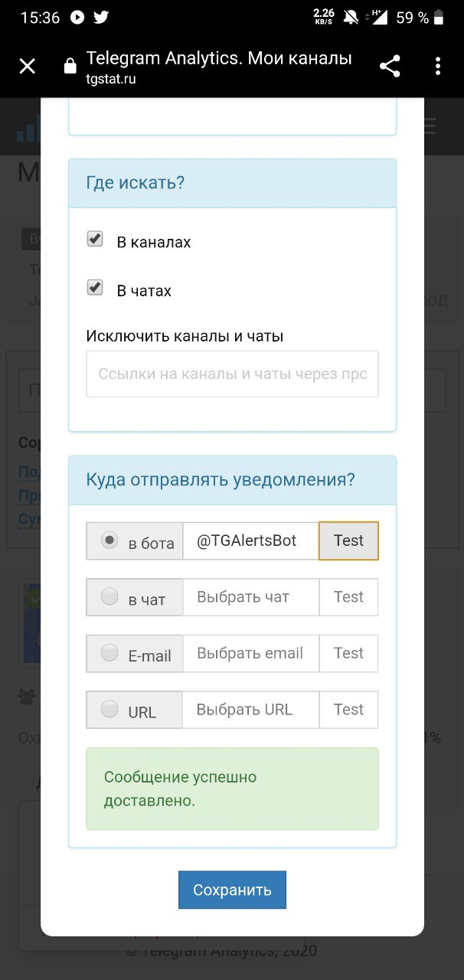Tap the play notification icon in status bar
464x980 pixels.
pyautogui.click(x=77, y=18)
